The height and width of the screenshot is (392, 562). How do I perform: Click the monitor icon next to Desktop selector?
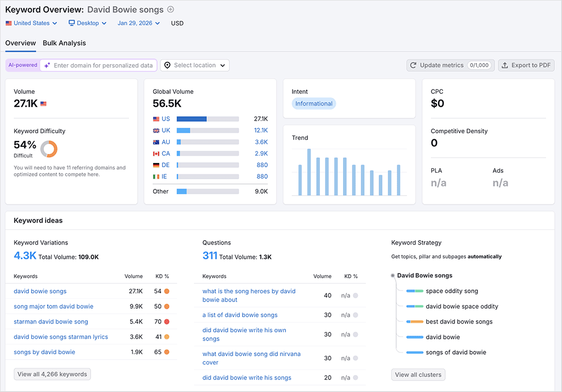[x=71, y=23]
